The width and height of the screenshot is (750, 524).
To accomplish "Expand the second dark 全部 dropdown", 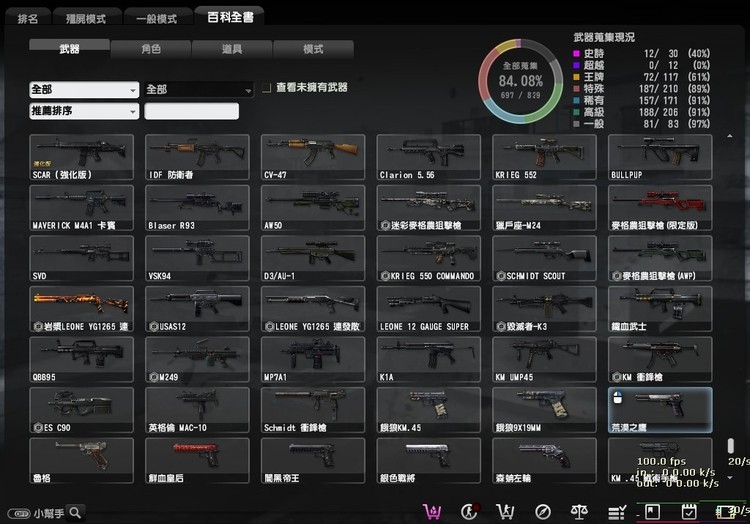I will (199, 89).
